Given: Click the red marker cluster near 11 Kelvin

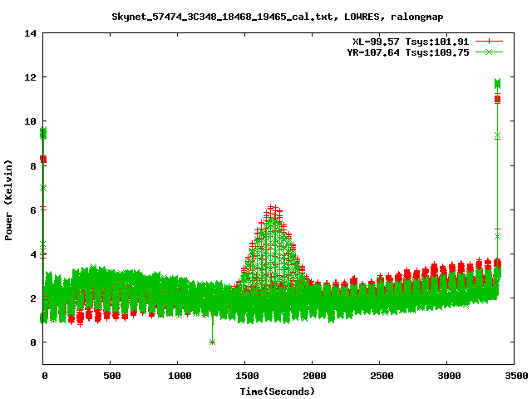Looking at the screenshot, I should (498, 99).
